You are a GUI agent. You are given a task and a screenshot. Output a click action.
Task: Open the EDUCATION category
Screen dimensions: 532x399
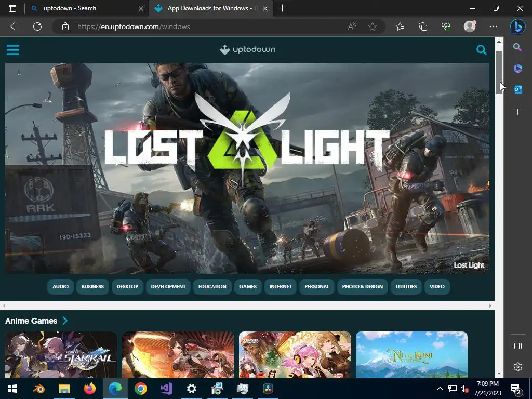click(212, 286)
